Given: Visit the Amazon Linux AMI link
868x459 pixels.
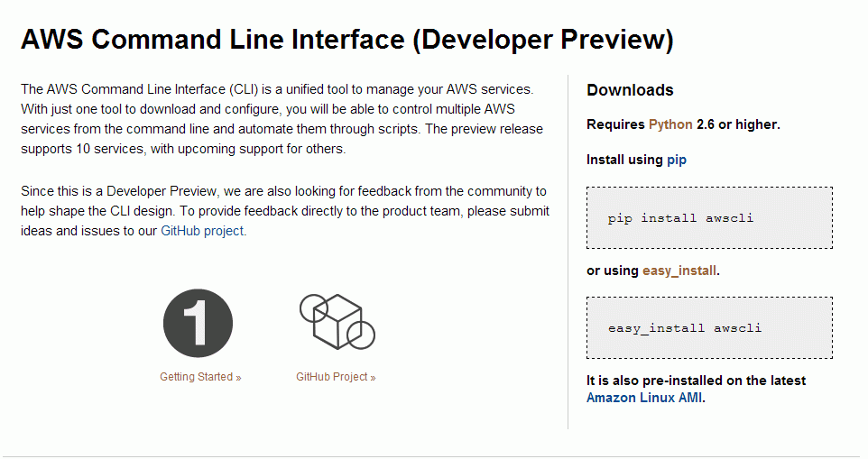Looking at the screenshot, I should tap(644, 398).
